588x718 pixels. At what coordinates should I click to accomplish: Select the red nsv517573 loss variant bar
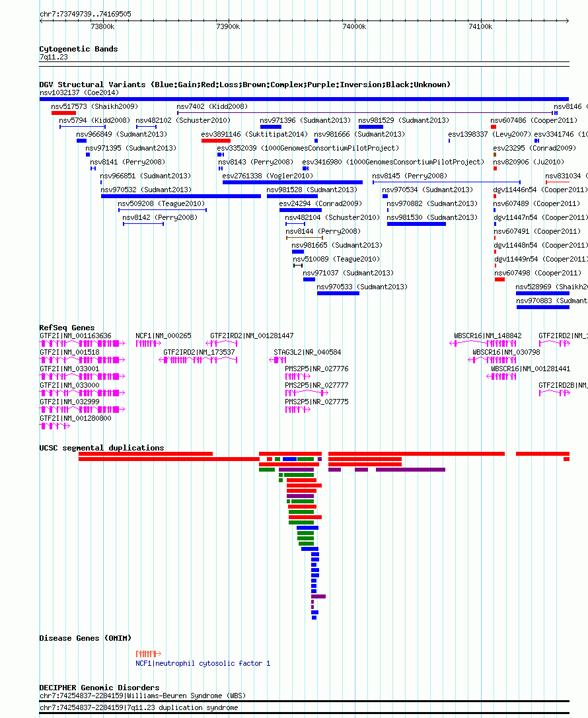63,113
